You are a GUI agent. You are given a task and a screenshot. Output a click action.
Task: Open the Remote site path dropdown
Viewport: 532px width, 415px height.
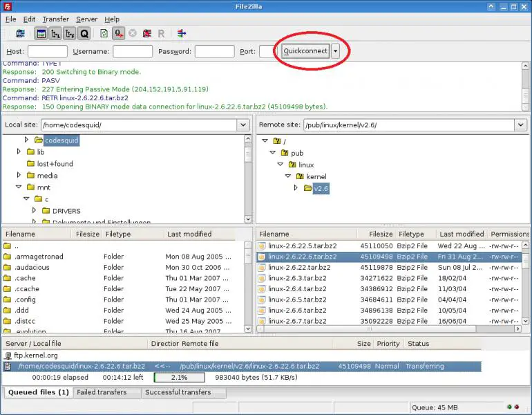point(520,125)
